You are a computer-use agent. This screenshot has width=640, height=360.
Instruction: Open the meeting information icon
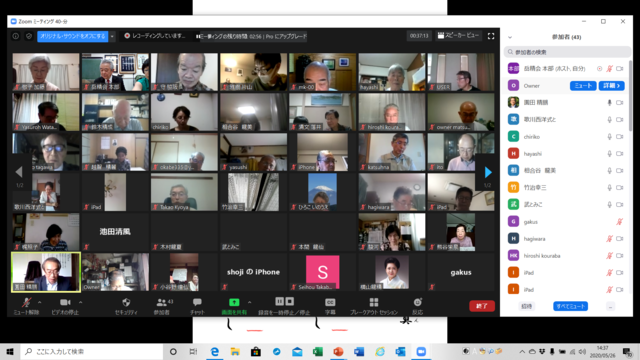pos(16,36)
